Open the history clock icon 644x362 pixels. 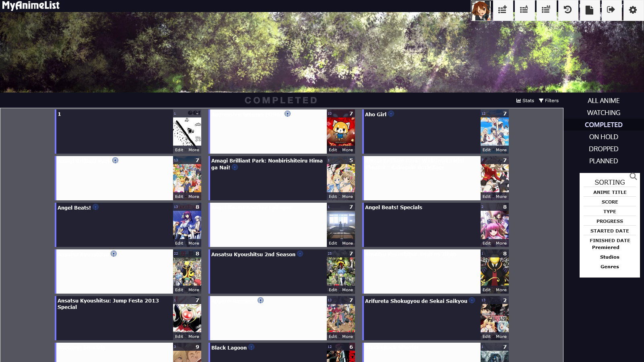coord(568,10)
